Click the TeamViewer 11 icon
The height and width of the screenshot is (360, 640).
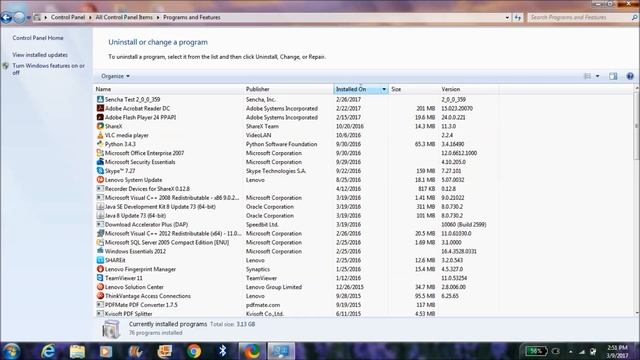pos(100,278)
